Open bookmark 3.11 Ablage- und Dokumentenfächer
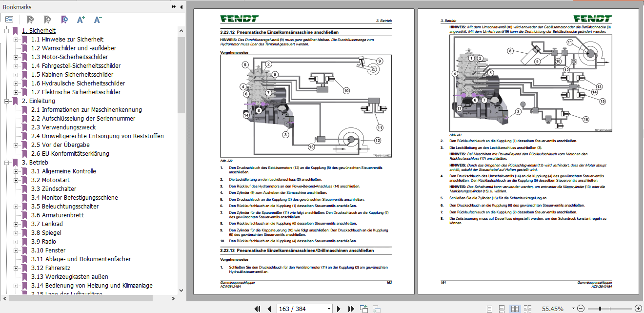Screen dimensions: 644x313 click(x=81, y=259)
